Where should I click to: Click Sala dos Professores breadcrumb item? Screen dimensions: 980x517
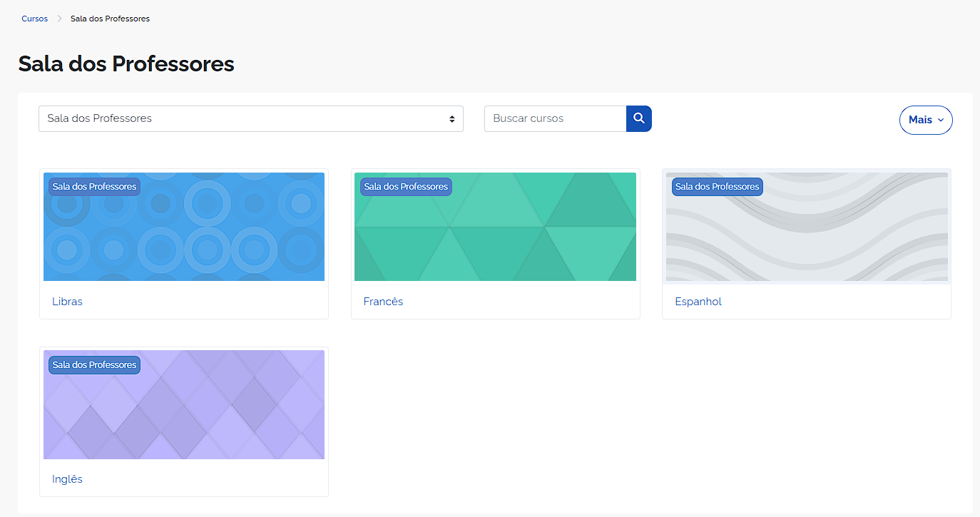(110, 19)
